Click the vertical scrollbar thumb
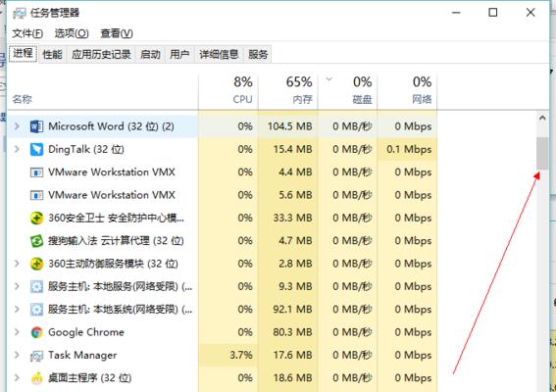Image resolution: width=556 pixels, height=392 pixels. [542, 154]
